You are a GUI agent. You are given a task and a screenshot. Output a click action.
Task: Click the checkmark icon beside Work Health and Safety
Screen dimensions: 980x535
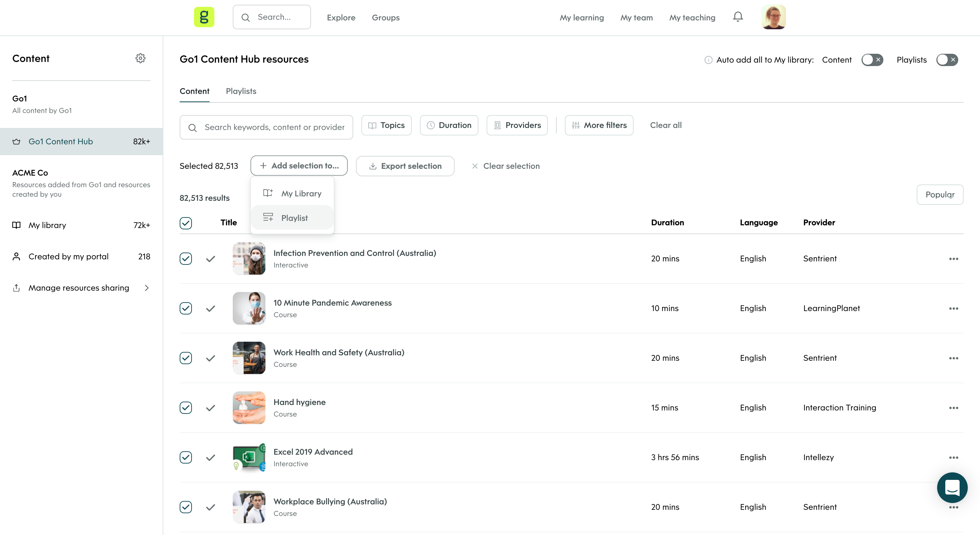point(210,358)
